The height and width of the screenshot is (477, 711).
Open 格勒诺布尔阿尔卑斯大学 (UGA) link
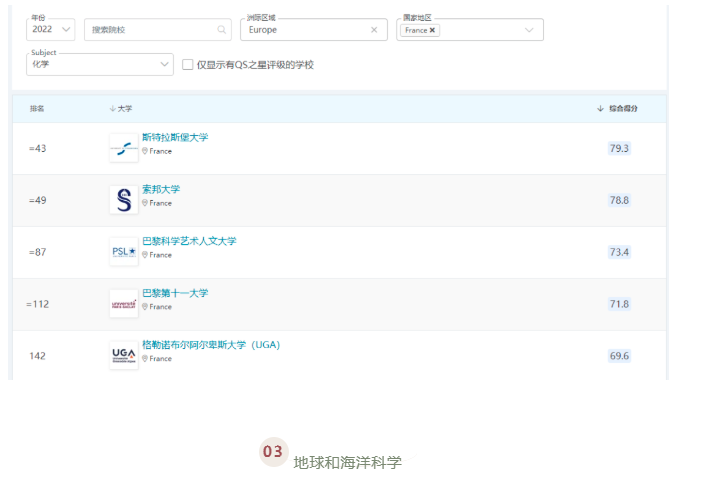click(211, 345)
